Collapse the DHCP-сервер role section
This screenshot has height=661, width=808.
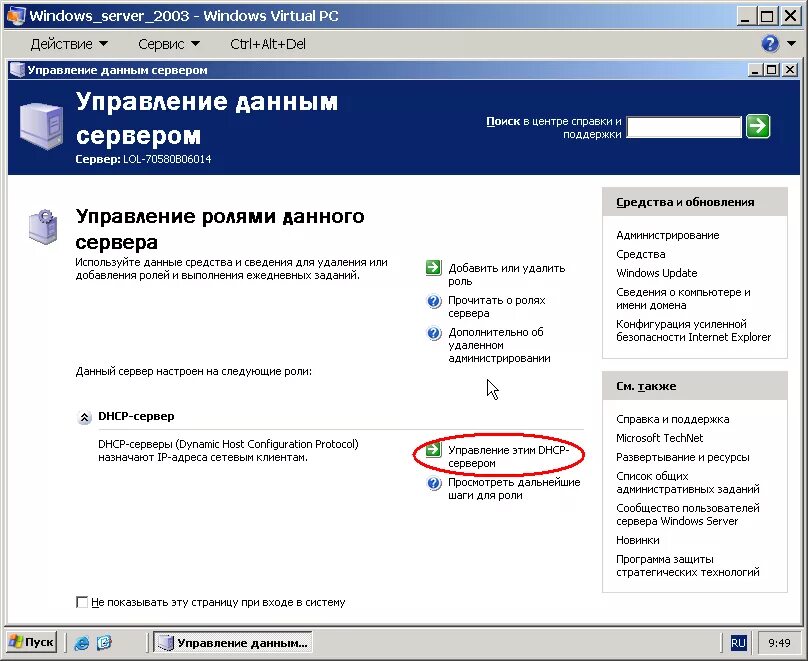click(84, 417)
